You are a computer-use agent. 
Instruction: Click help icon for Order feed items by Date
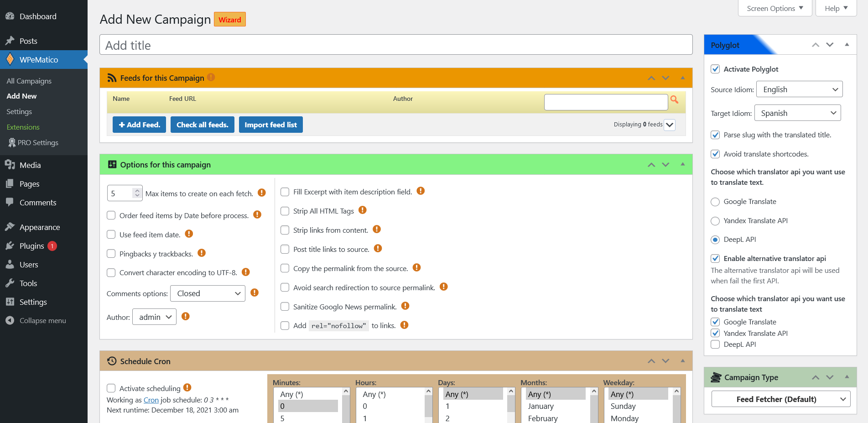(257, 214)
